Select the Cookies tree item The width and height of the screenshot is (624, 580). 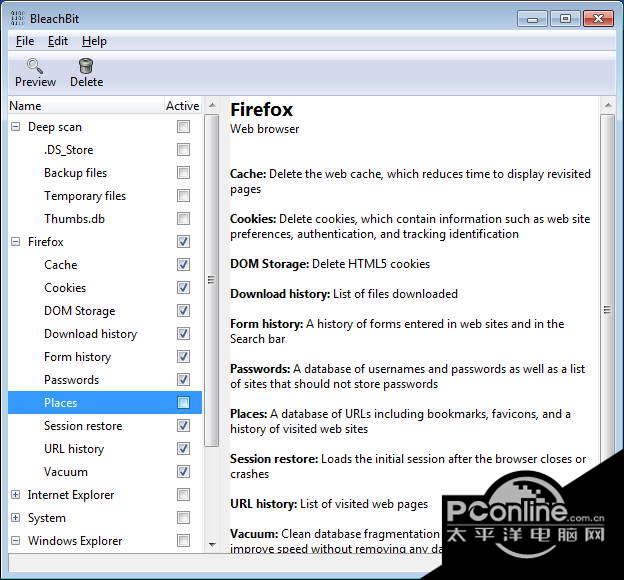(65, 288)
